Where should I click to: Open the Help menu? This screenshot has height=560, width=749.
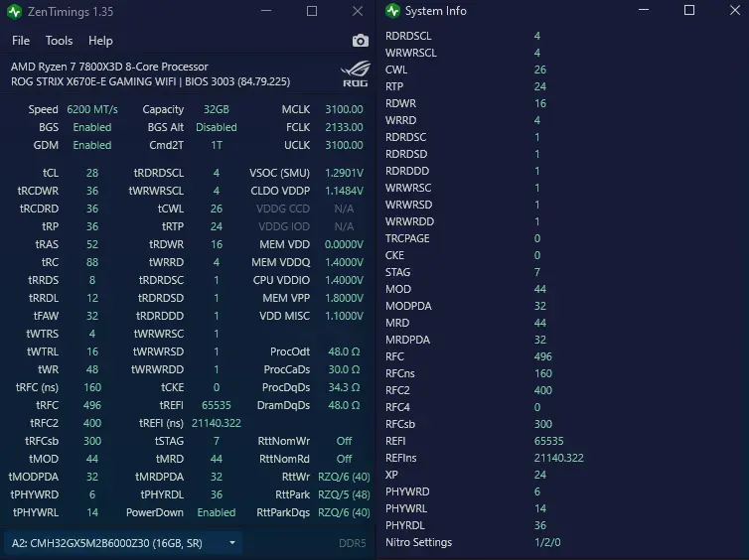click(100, 41)
